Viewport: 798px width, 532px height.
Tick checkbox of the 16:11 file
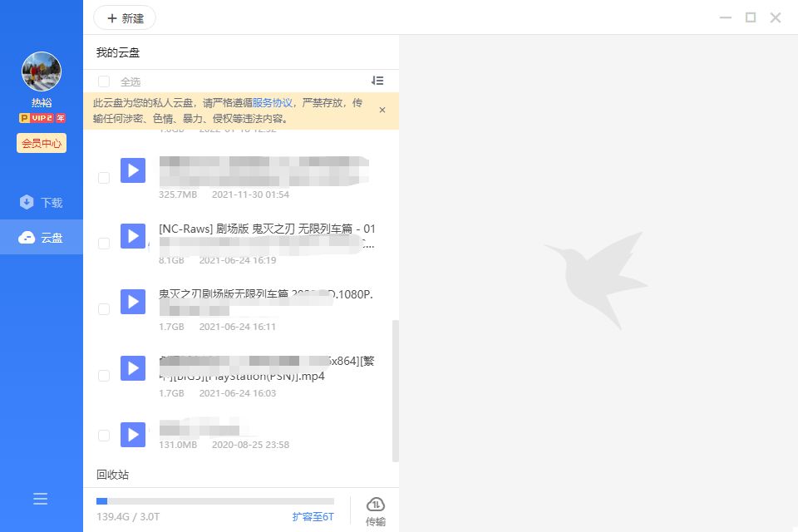(x=104, y=309)
